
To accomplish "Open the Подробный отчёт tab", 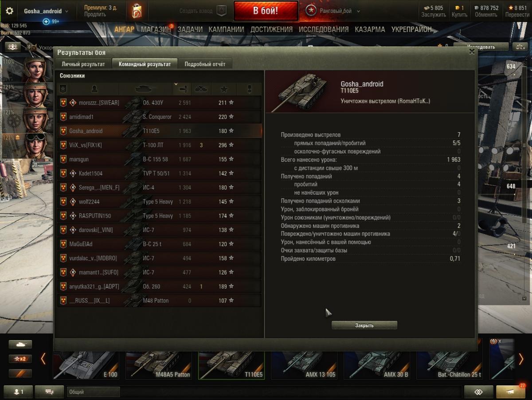I will click(x=205, y=64).
